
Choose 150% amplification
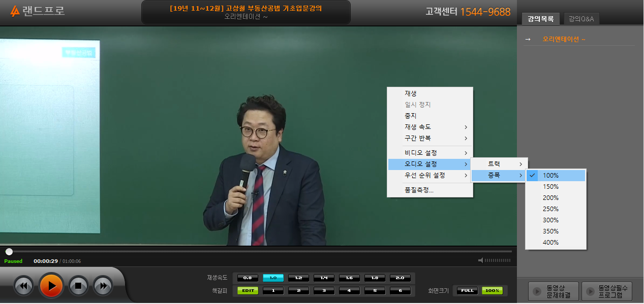tap(556, 186)
